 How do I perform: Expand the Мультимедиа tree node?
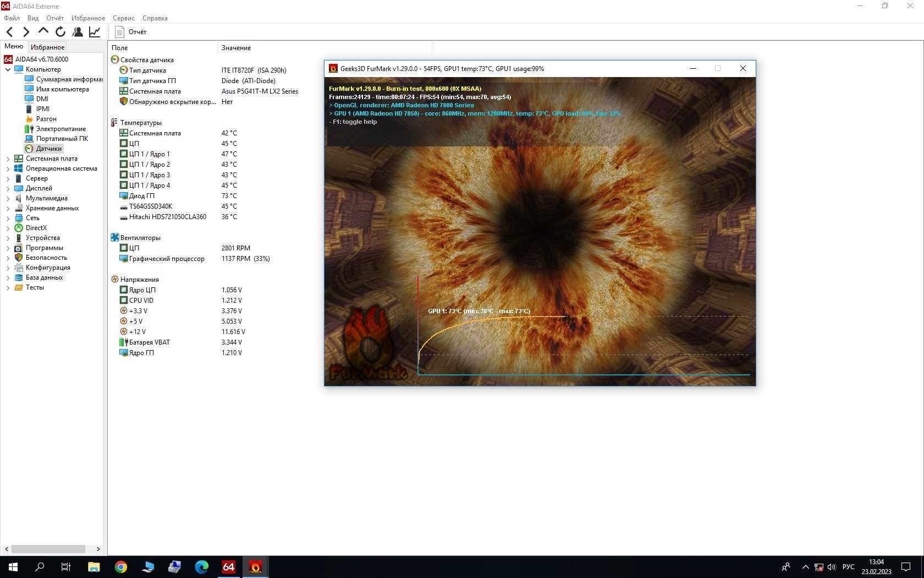click(x=8, y=198)
